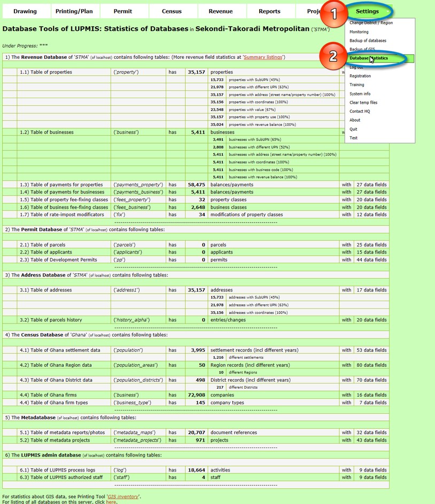Click '5.1) Table of metadata reports/photos'
This screenshot has width=435, height=504.
[62, 432]
